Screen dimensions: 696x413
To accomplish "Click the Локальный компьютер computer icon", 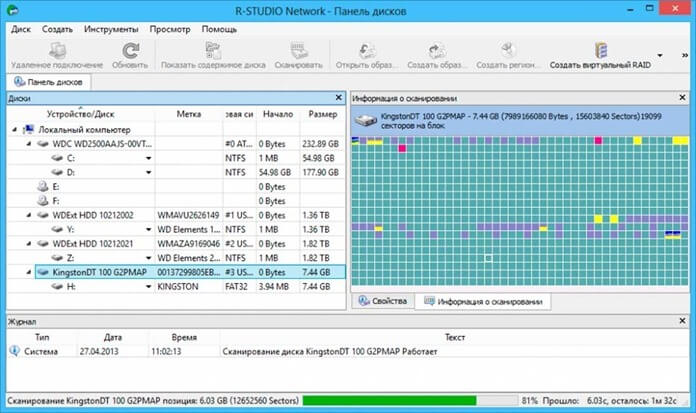I will click(x=28, y=129).
